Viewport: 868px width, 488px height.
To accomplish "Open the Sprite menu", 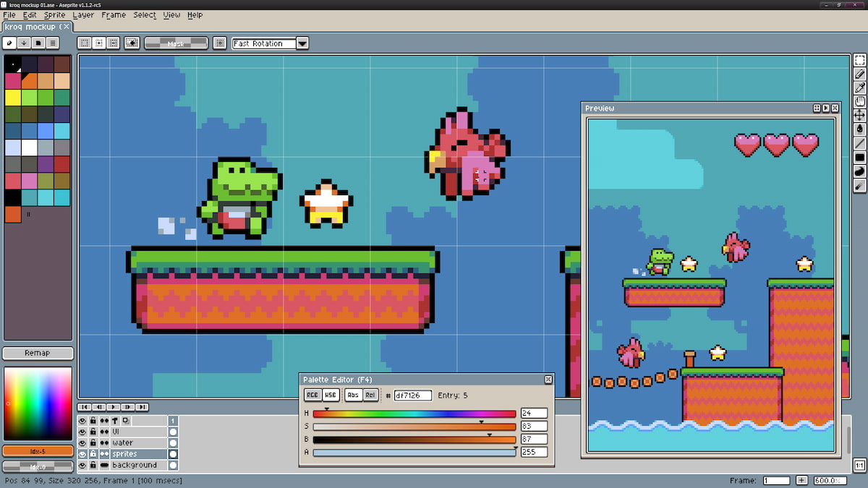I will [54, 14].
